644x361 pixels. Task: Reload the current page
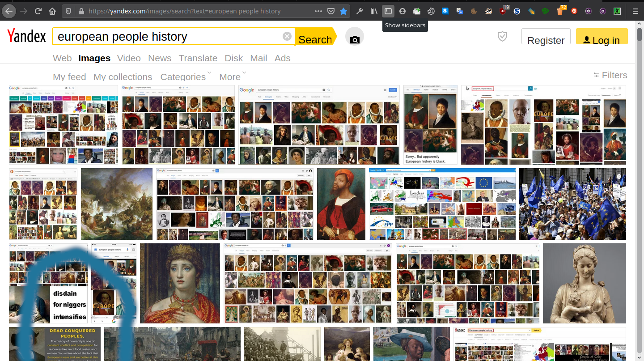pyautogui.click(x=38, y=11)
